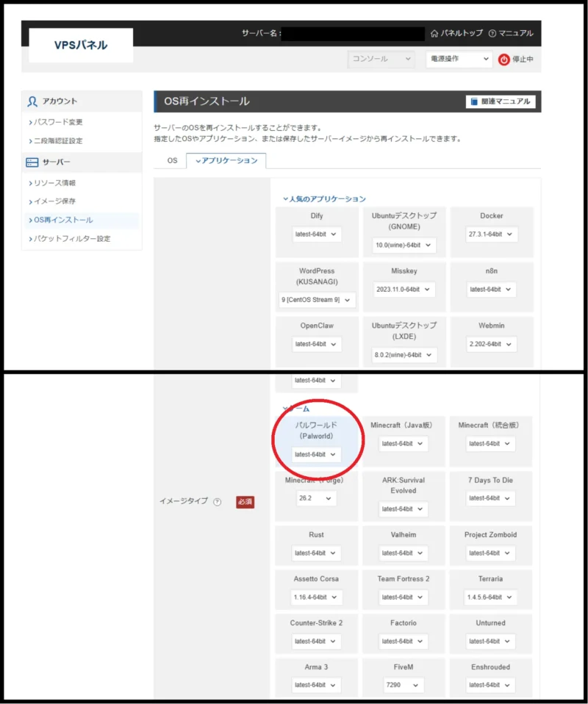Click the アカウント person icon
Viewport: 588px width, 704px height.
32,101
